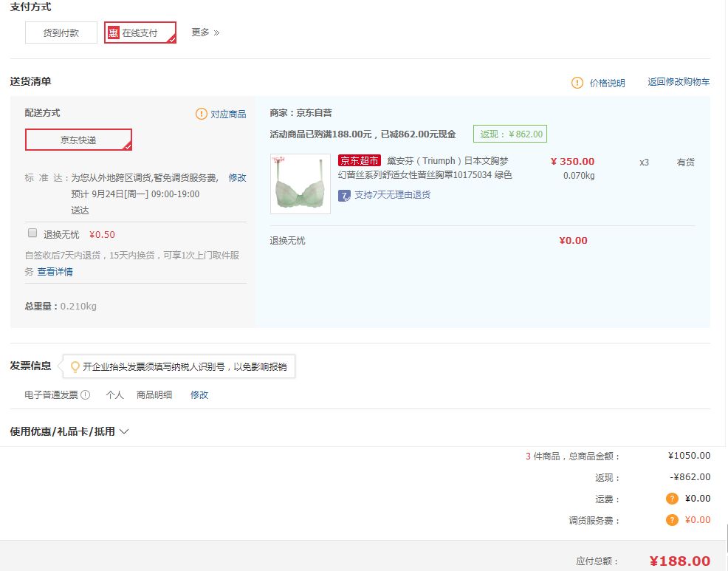
Task: Click the 商品明细 invoice content text
Action: click(154, 395)
